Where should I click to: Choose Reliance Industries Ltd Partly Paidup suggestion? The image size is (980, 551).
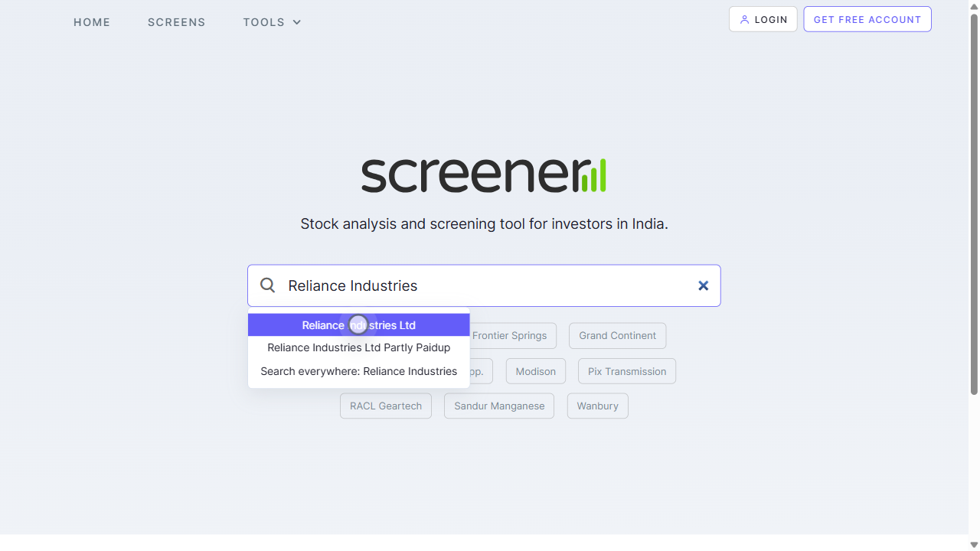tap(358, 347)
